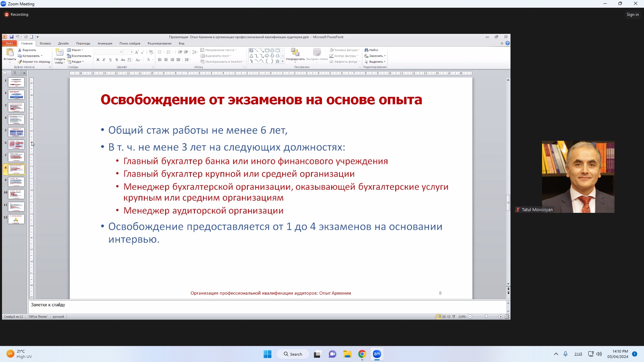
Task: Start slideshow from status bar icon
Action: (x=454, y=317)
